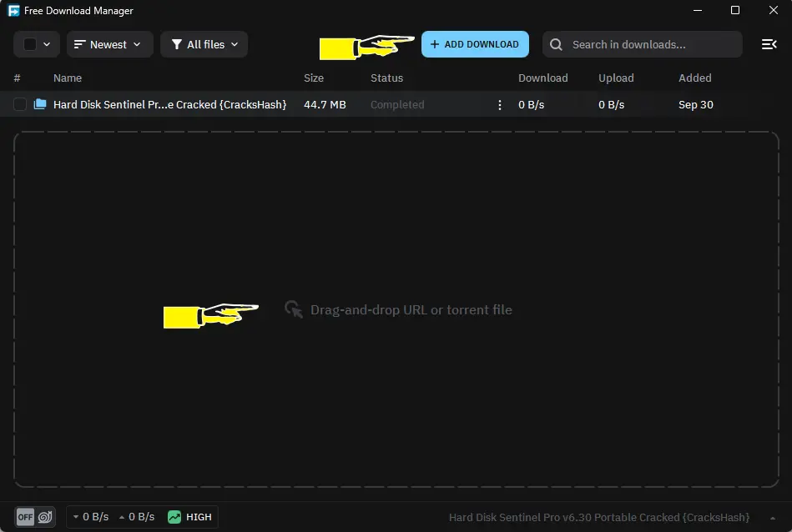The image size is (792, 532).
Task: Click the three-dot menu for Hard Disk Sentinel
Action: click(500, 105)
